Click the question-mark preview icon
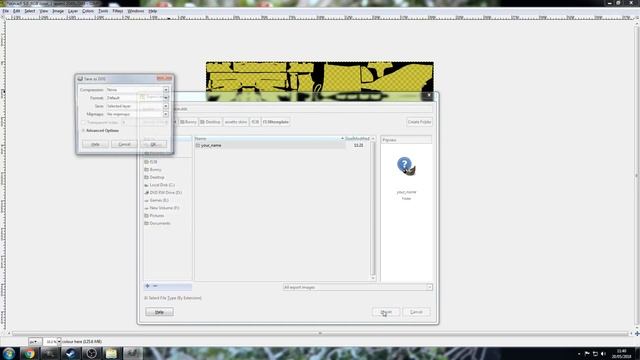The height and width of the screenshot is (360, 640). point(406,166)
